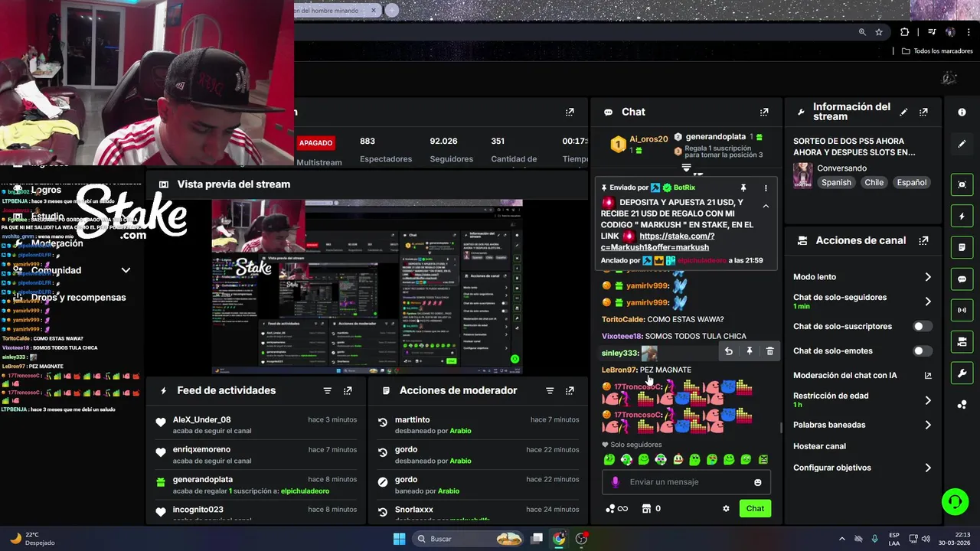The height and width of the screenshot is (551, 980).
Task: Open the green support headset button
Action: pyautogui.click(x=955, y=502)
